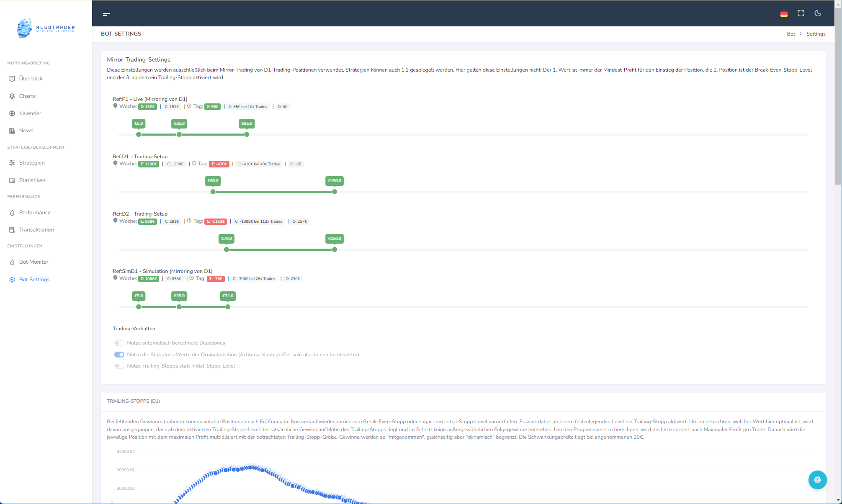Image resolution: width=842 pixels, height=504 pixels.
Task: Click the €85.0 slider handle for Ref:P1
Action: pyautogui.click(x=247, y=134)
